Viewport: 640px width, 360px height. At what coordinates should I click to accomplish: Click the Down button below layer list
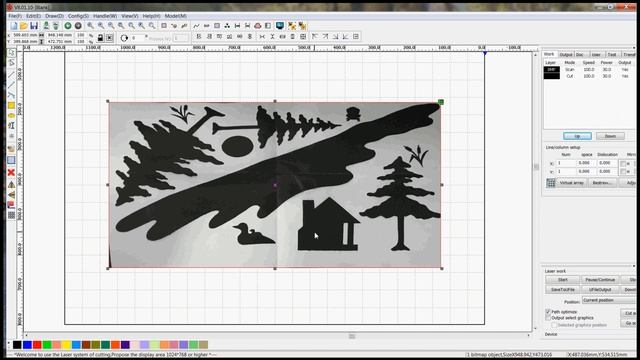tap(610, 136)
